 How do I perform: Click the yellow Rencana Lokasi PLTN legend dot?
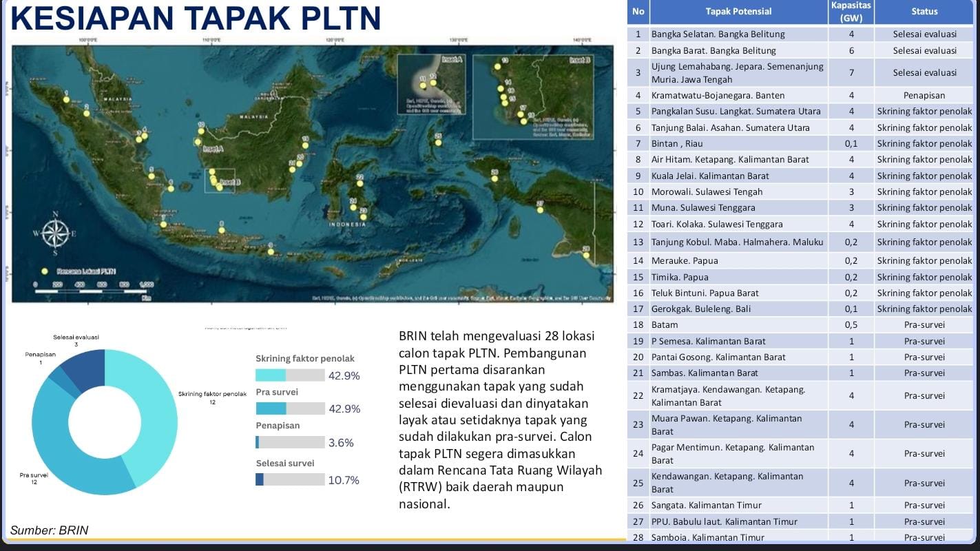coord(45,271)
